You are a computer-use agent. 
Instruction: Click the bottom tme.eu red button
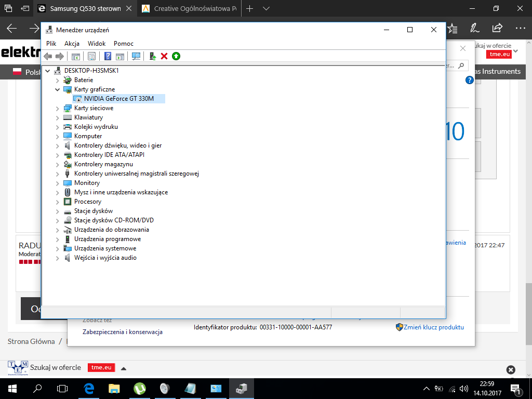(101, 367)
